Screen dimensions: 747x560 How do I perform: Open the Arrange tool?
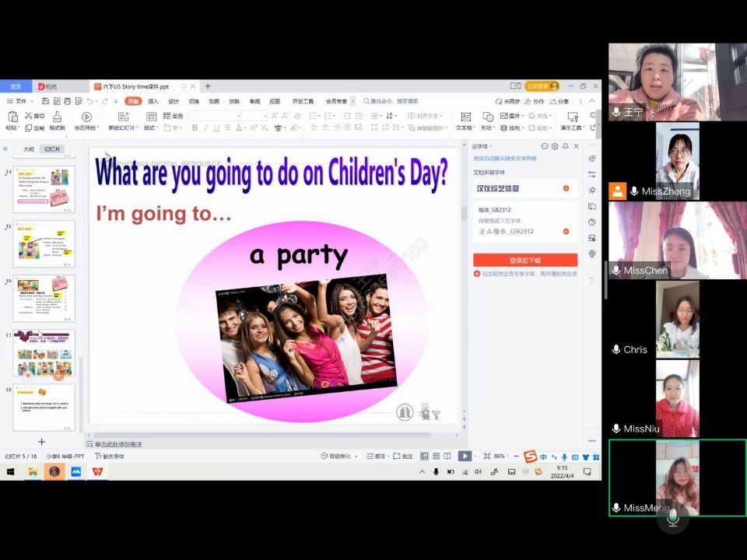pos(511,128)
